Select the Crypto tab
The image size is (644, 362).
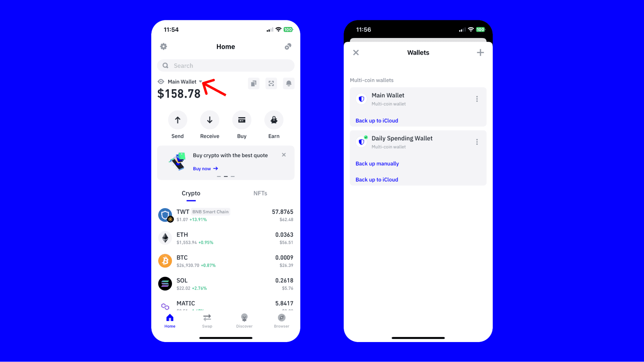point(191,193)
